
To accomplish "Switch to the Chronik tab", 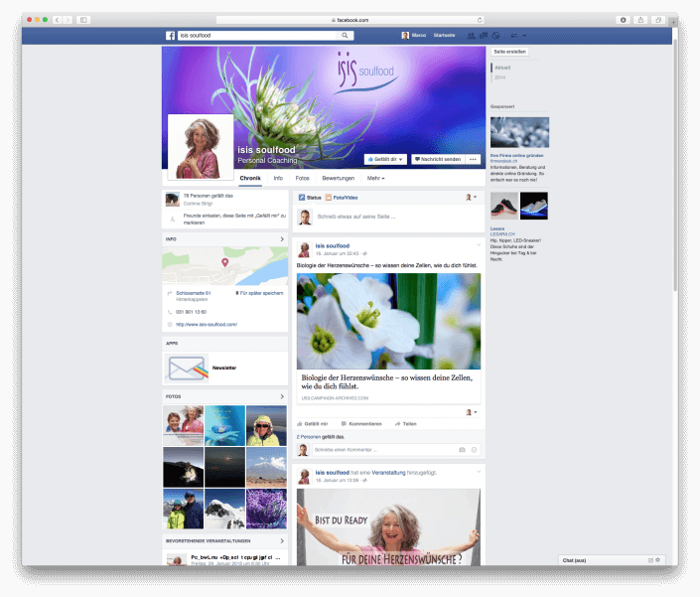I will tap(250, 178).
